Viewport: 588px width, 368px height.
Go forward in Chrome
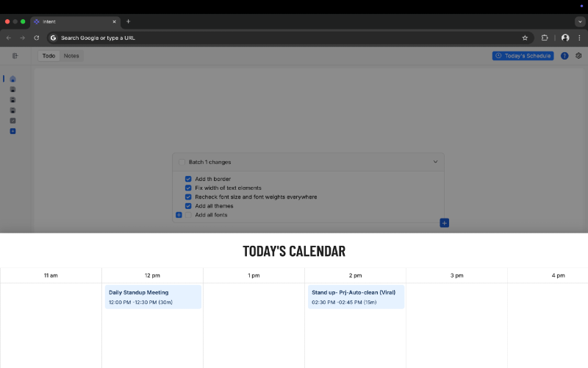[23, 38]
